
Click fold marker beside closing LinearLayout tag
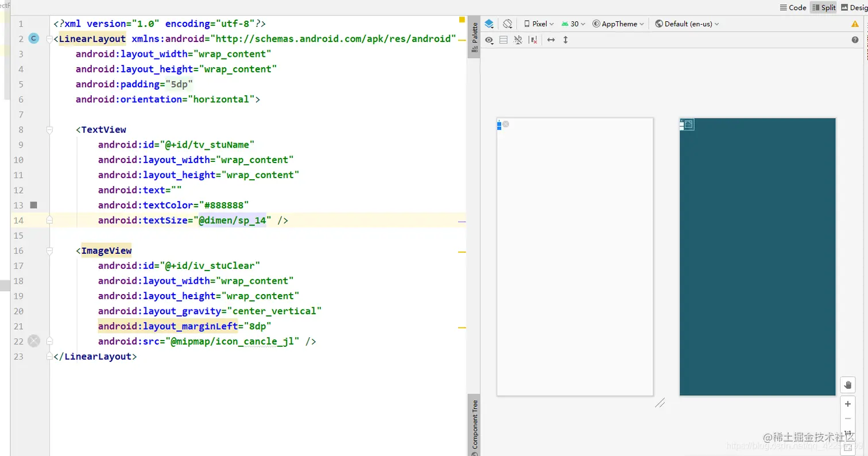(49, 356)
